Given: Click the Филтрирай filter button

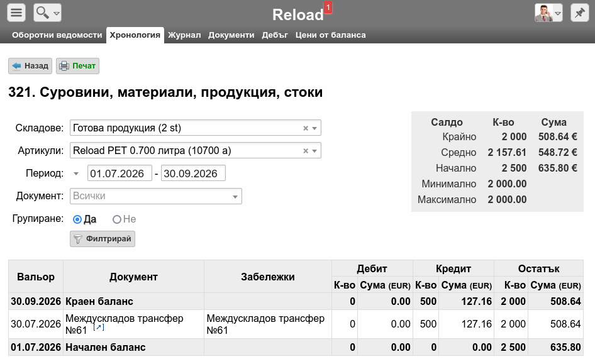Looking at the screenshot, I should tap(103, 239).
